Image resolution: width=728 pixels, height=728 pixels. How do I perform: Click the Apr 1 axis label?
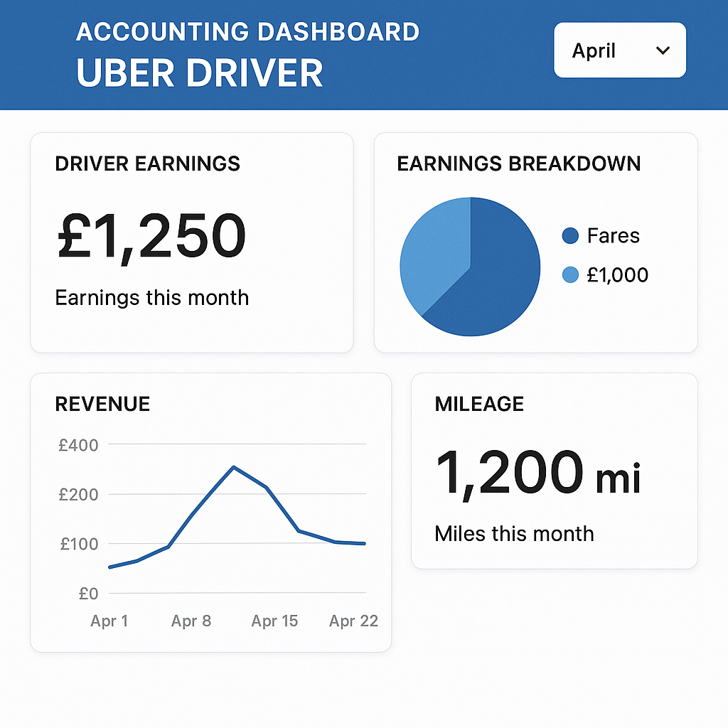tap(109, 621)
